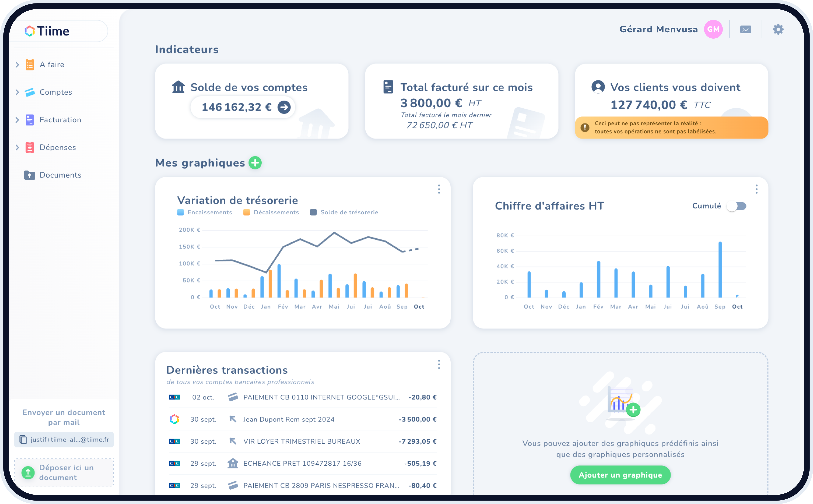The image size is (813, 504).
Task: Open Variation de trésorerie three-dot menu
Action: pos(439,189)
